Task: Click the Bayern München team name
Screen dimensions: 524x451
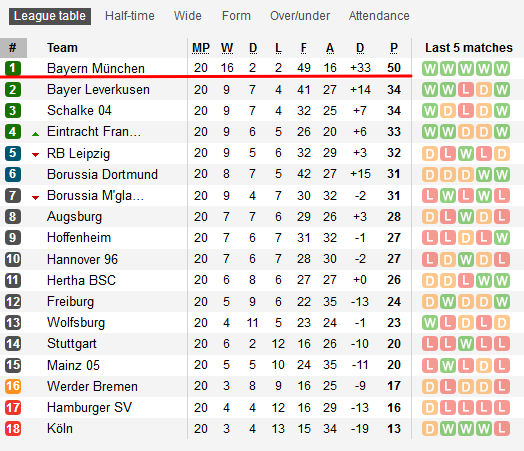Action: click(96, 68)
